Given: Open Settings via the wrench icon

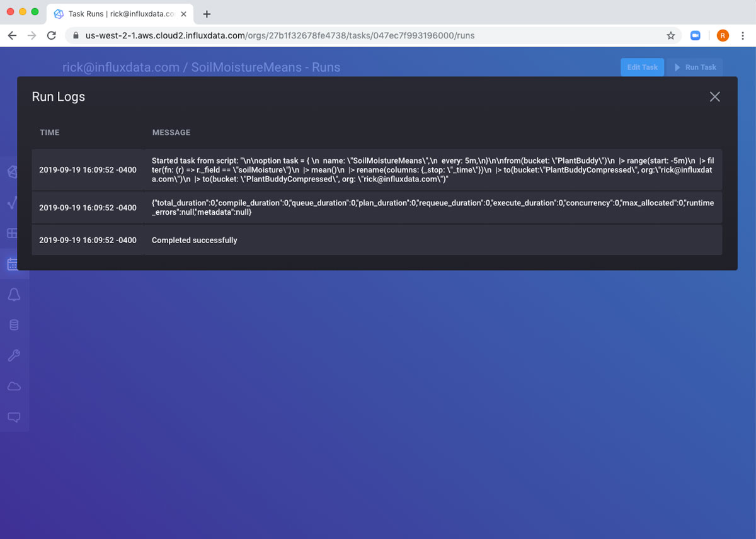Looking at the screenshot, I should [x=13, y=356].
